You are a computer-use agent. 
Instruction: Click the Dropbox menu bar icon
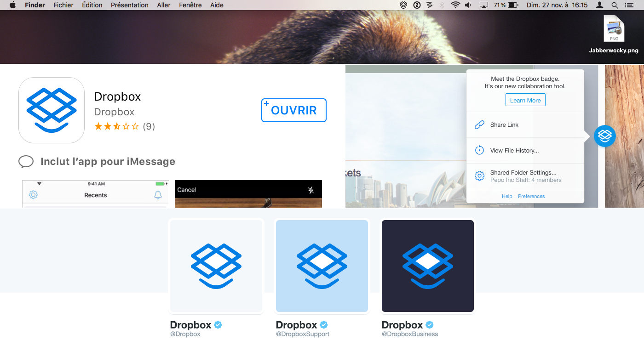[x=403, y=5]
